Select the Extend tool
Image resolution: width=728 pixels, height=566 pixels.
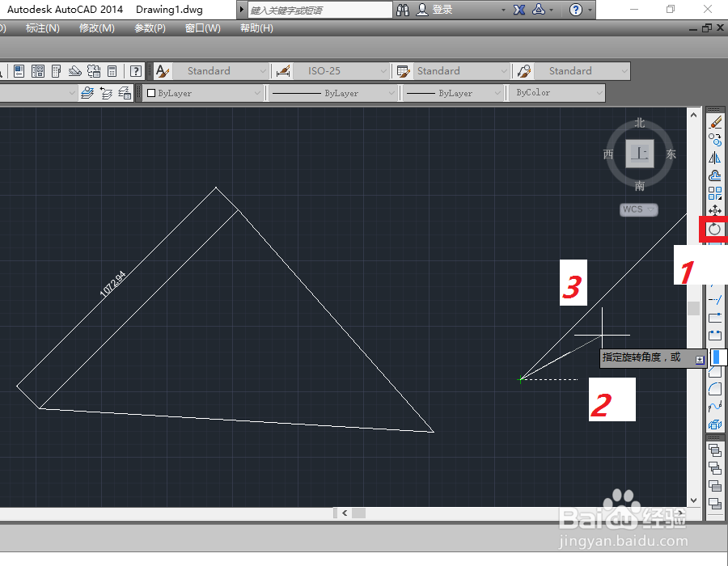coord(715,300)
